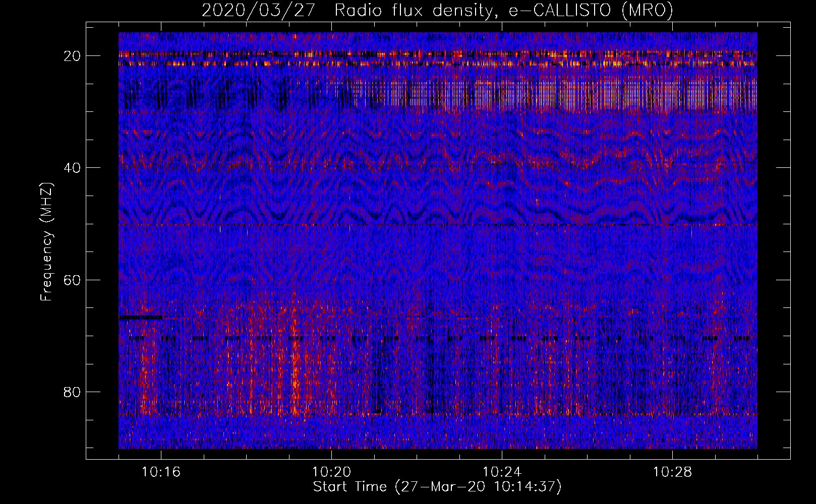Click the time tick label "10:24"

pyautogui.click(x=502, y=472)
